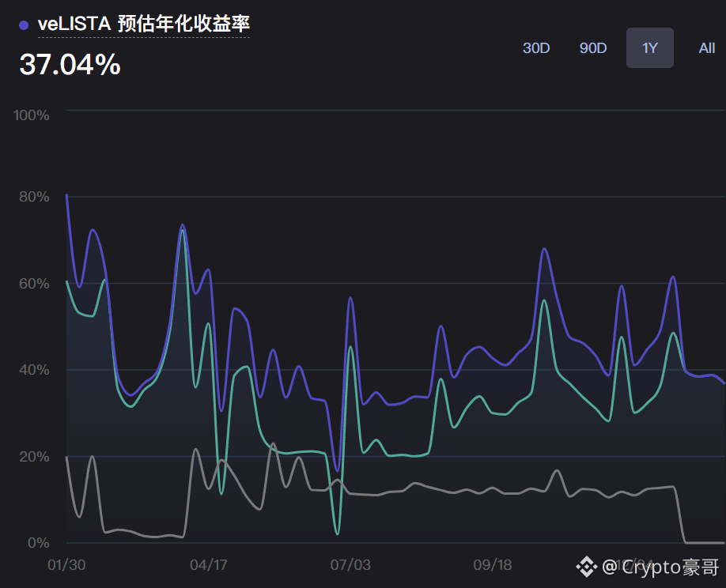This screenshot has width=726, height=588.
Task: Select the 90D time range
Action: coord(592,48)
